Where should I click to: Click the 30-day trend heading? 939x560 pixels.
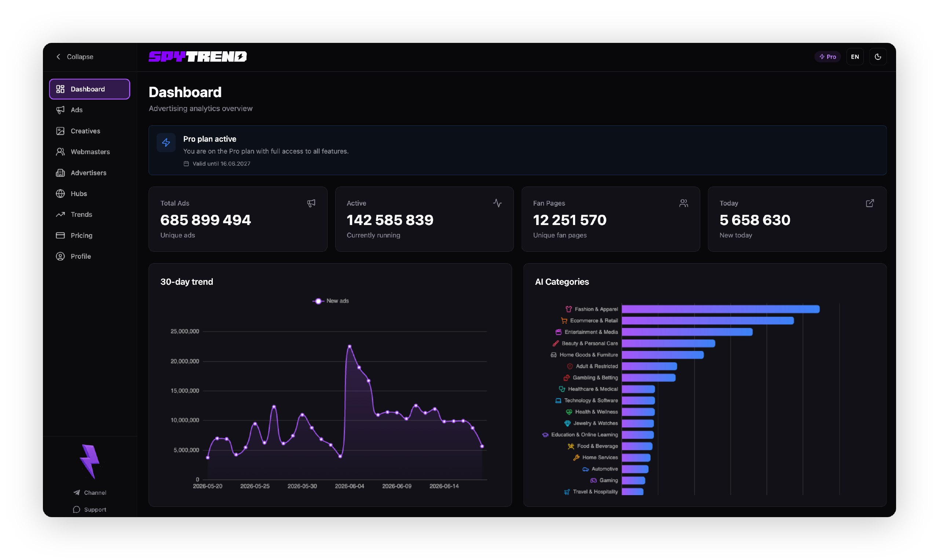pyautogui.click(x=187, y=282)
